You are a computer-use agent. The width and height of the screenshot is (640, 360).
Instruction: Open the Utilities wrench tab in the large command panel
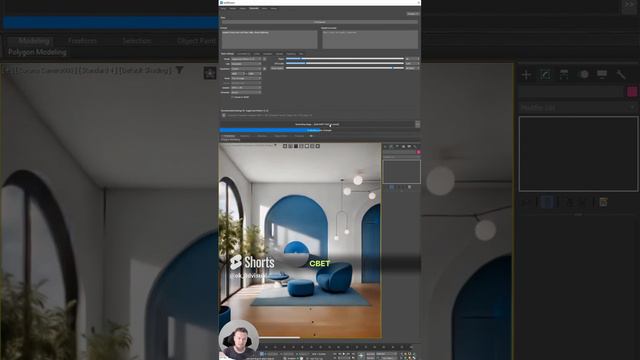point(621,74)
